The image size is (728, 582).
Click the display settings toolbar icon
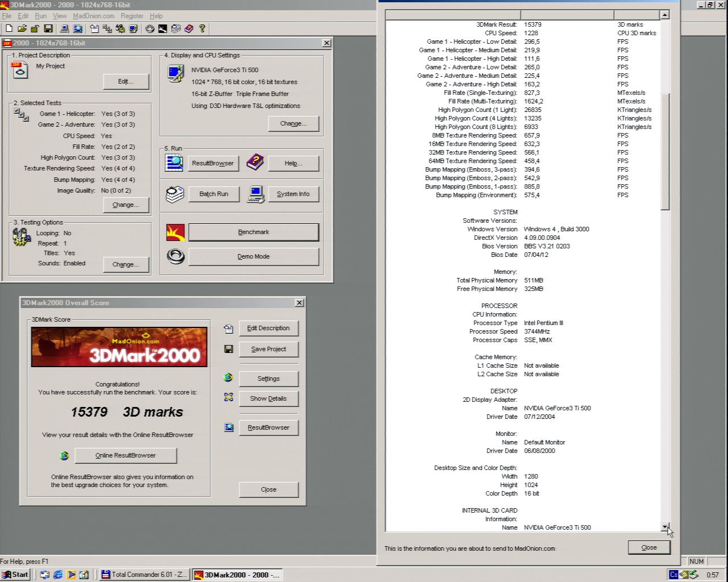[x=133, y=28]
